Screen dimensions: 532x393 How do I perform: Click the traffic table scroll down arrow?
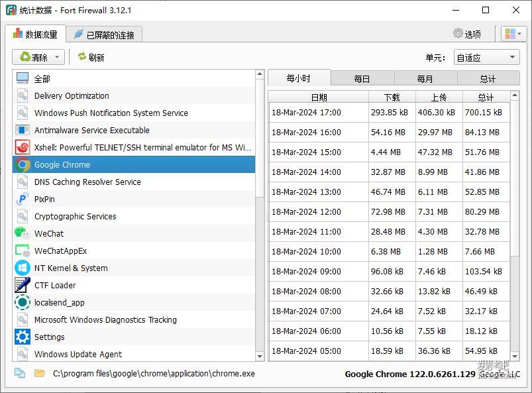point(515,357)
